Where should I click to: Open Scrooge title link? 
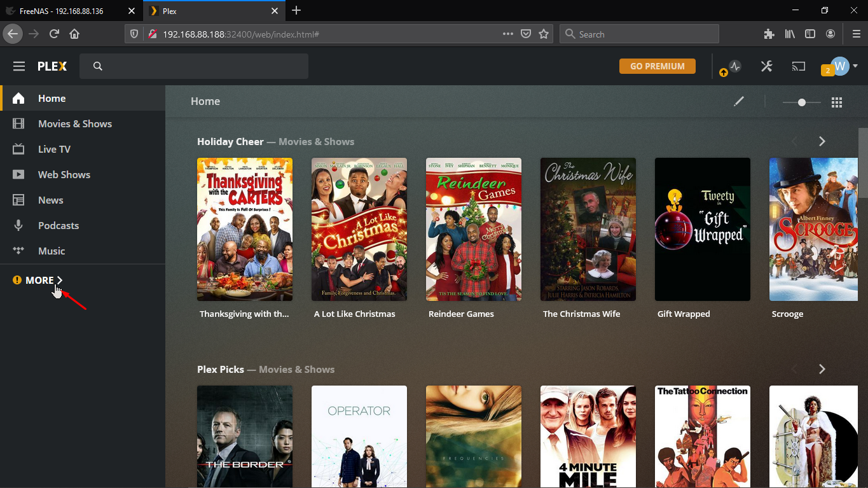coord(787,314)
